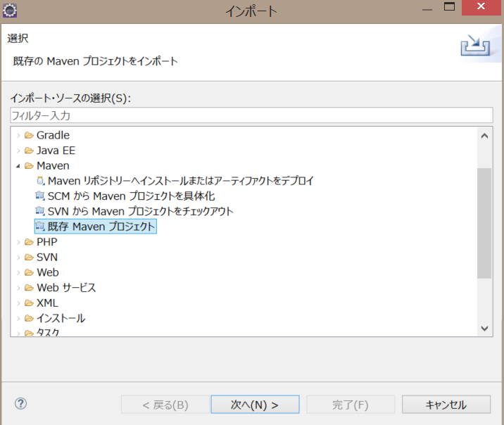The image size is (504, 425).
Task: Select the Web label
Action: click(x=48, y=272)
